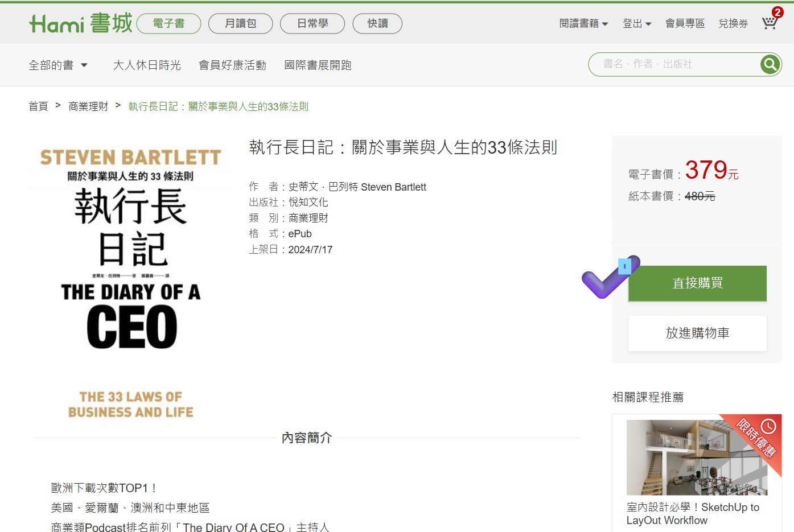Open 大人休日時光 menu item
Image resolution: width=794 pixels, height=532 pixels.
(147, 65)
